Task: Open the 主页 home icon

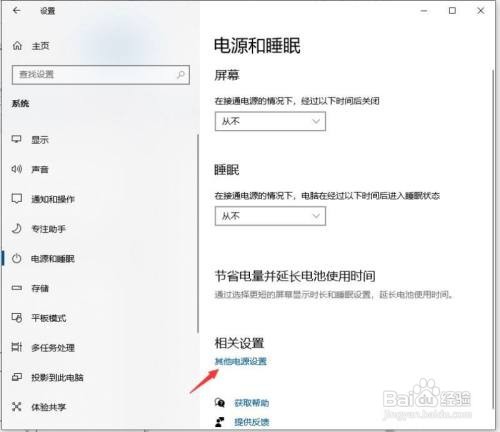Action: [17, 46]
